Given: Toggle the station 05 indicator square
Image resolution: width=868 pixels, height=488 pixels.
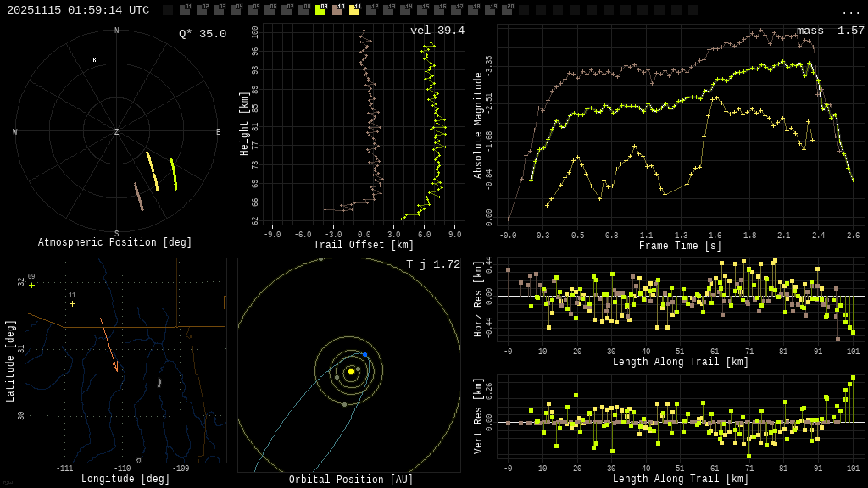Looking at the screenshot, I should coord(253,10).
